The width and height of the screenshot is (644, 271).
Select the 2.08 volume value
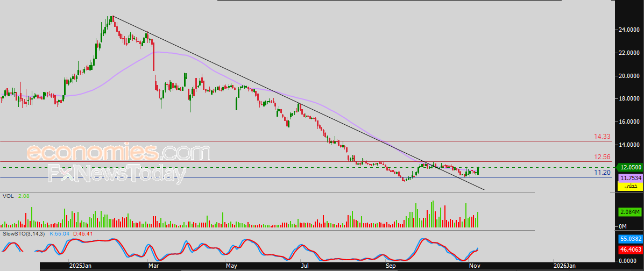[x=24, y=196]
